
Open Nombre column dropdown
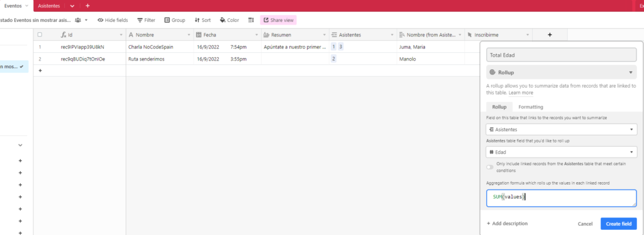(189, 35)
